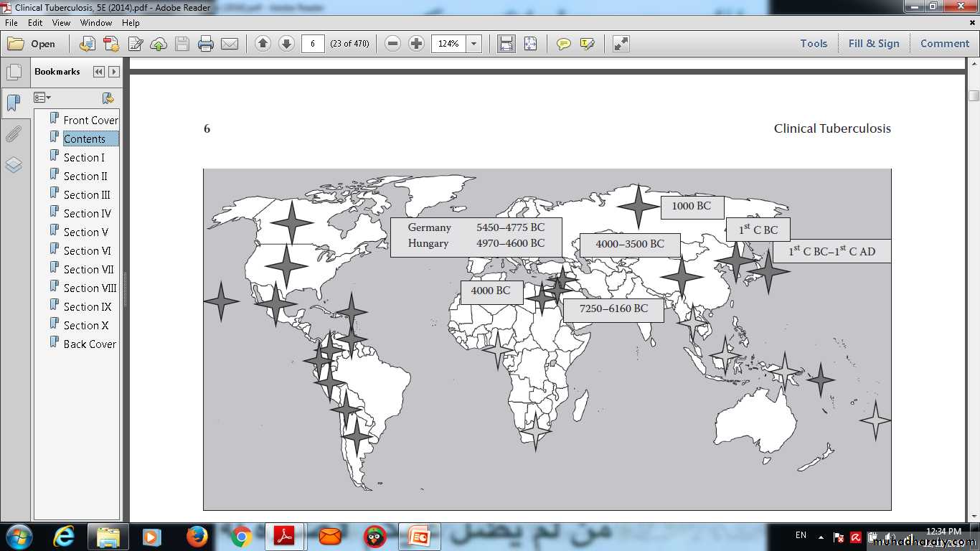Open the Attachments paperclip panel
This screenshot has height=551, width=980.
[14, 134]
